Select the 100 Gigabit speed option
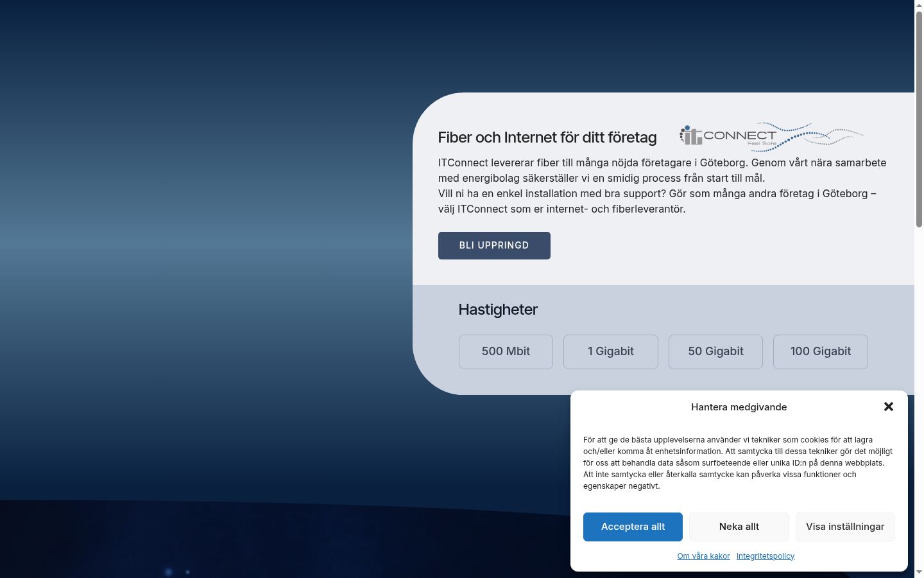924x578 pixels. 821,351
